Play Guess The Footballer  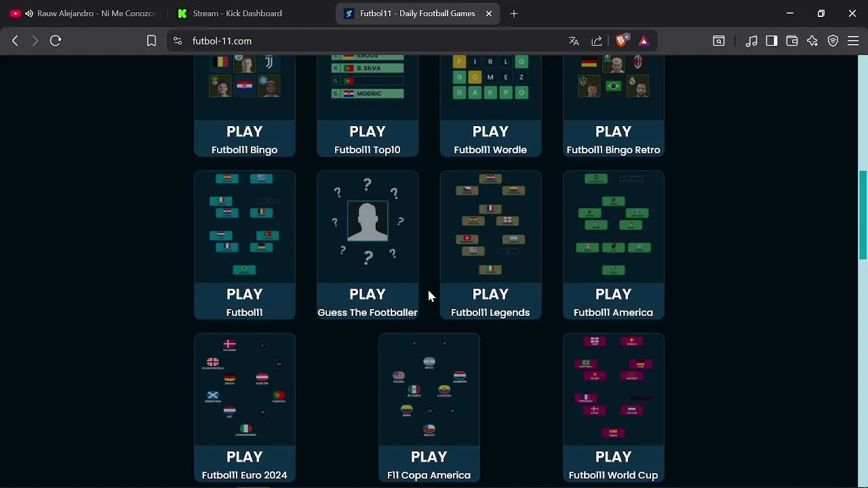367,302
